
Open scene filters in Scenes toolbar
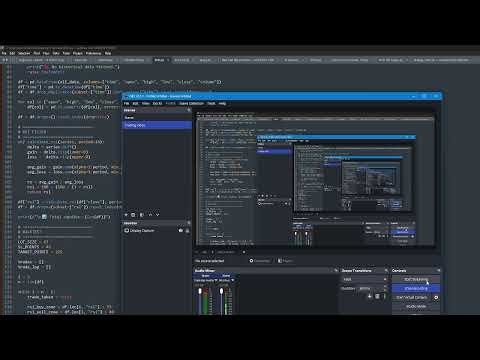point(141,215)
